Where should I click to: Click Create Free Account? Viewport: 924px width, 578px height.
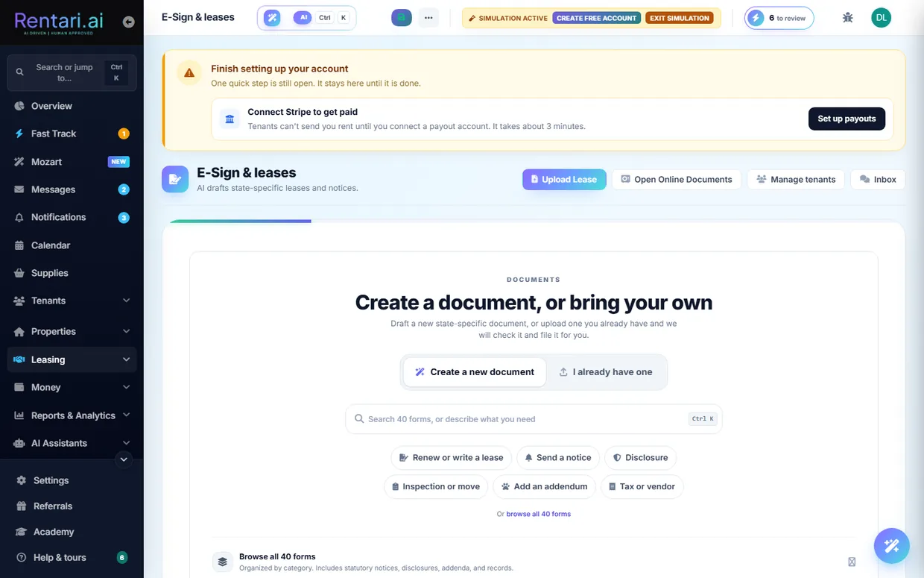597,18
